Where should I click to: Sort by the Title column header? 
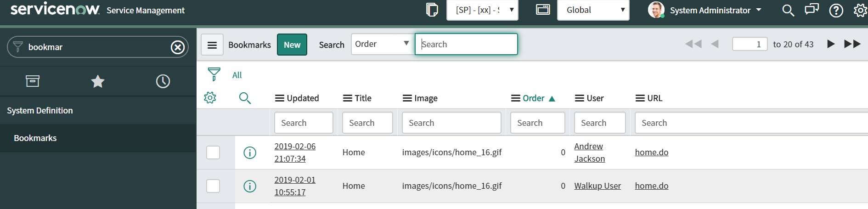(x=363, y=98)
